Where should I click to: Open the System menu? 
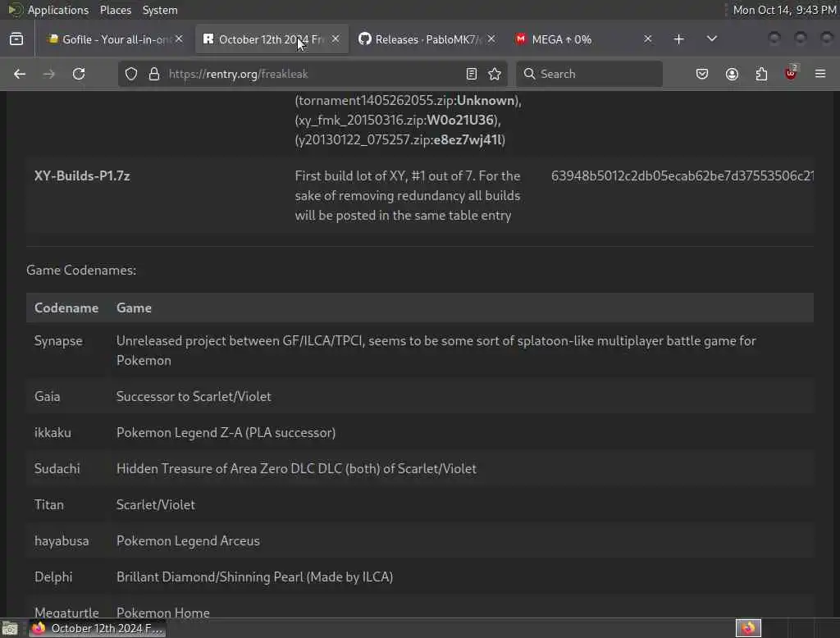(x=160, y=10)
